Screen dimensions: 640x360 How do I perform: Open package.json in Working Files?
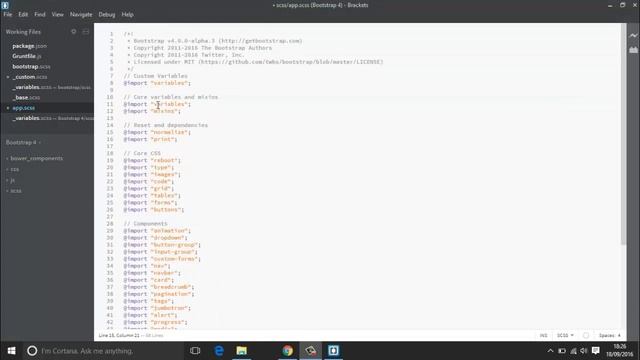pos(29,46)
